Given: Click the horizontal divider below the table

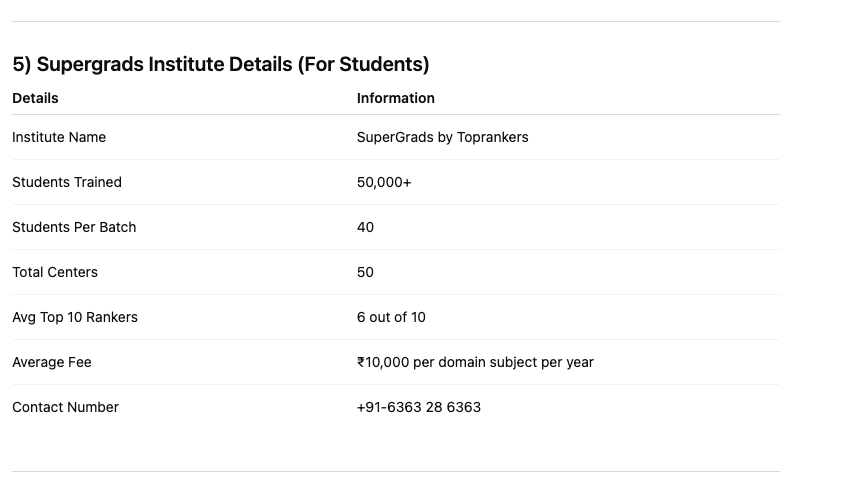Looking at the screenshot, I should coord(395,471).
